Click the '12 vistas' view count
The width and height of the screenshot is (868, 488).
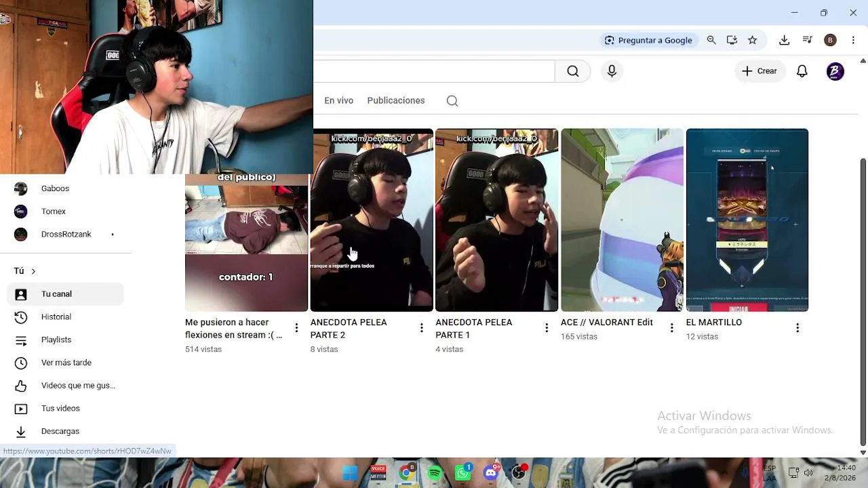coord(702,337)
